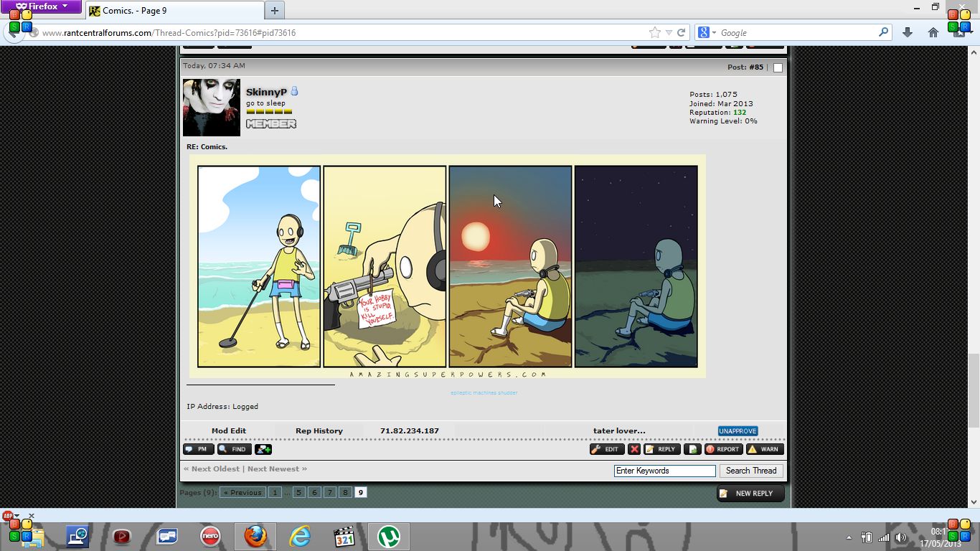This screenshot has height=551, width=980.
Task: Open the Nero icon in the taskbar
Action: 210,537
